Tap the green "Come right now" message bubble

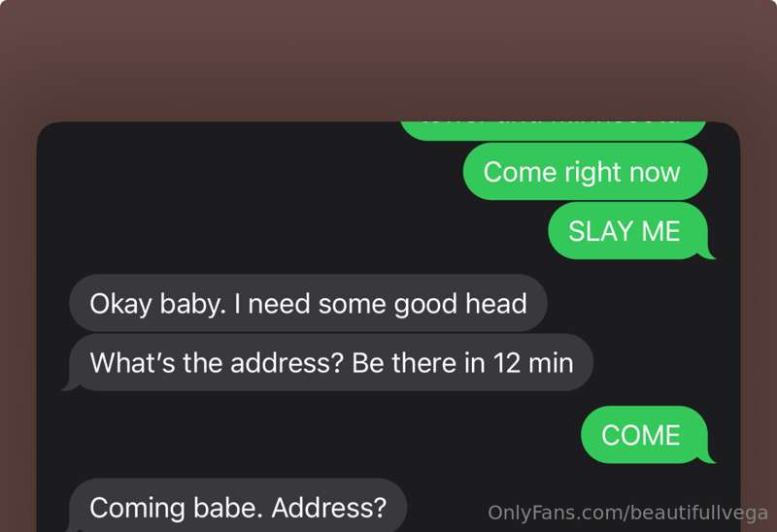(x=586, y=172)
